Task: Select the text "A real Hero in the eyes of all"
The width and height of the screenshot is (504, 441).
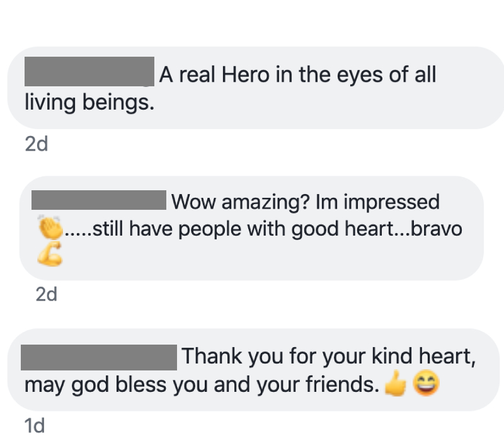Action: pyautogui.click(x=297, y=75)
